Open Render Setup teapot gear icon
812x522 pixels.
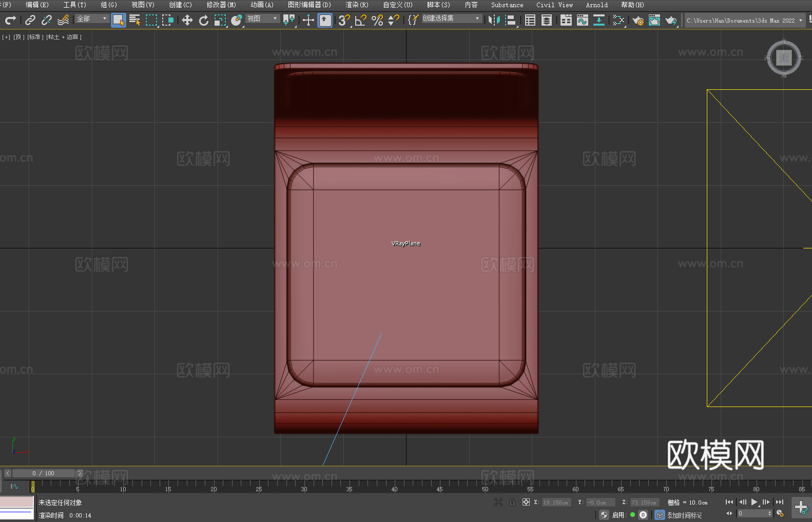(638, 20)
